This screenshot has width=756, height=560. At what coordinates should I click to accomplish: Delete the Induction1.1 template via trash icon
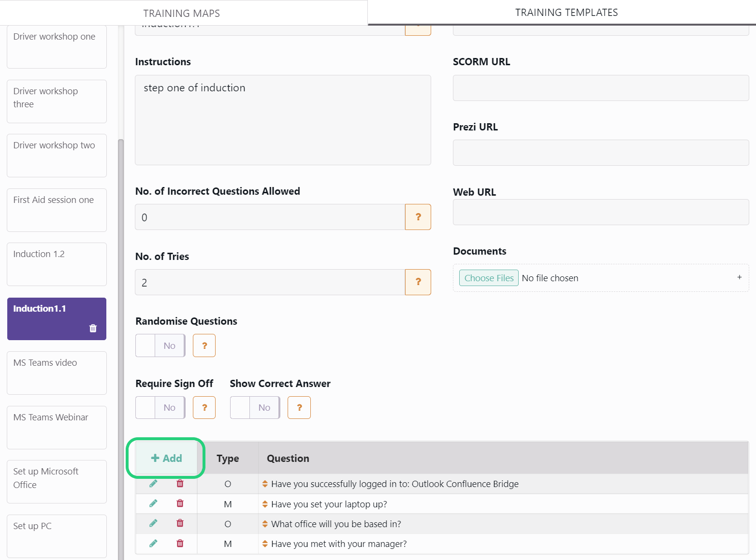pyautogui.click(x=93, y=329)
